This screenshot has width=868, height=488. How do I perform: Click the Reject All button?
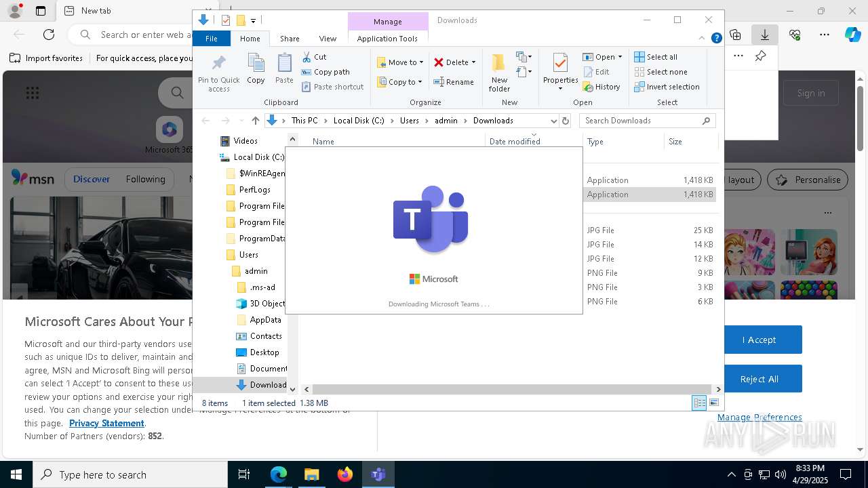pyautogui.click(x=759, y=379)
